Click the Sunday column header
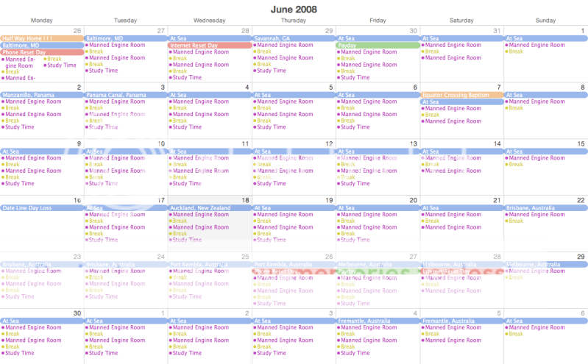 point(545,21)
